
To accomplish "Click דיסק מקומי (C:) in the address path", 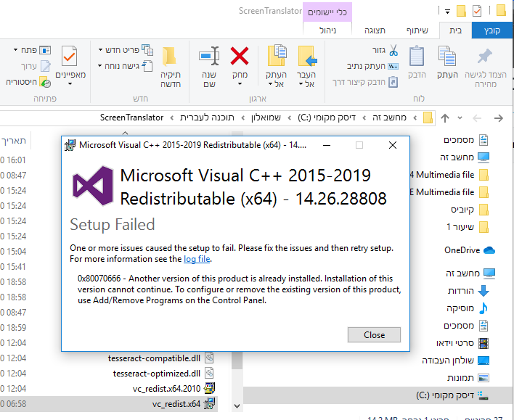I will click(327, 118).
